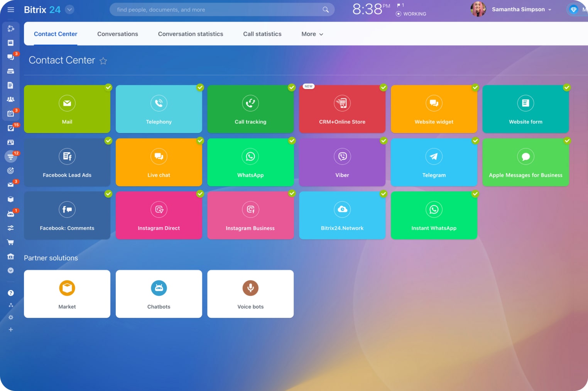Open the Telegram channel tile
The image size is (588, 391).
click(434, 162)
